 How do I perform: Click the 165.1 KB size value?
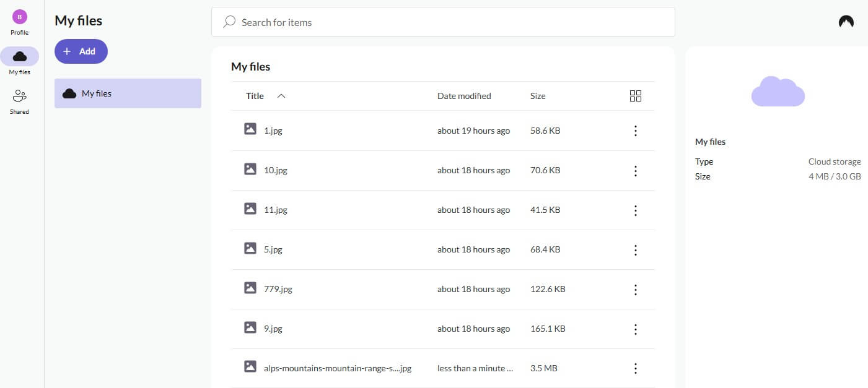click(548, 329)
